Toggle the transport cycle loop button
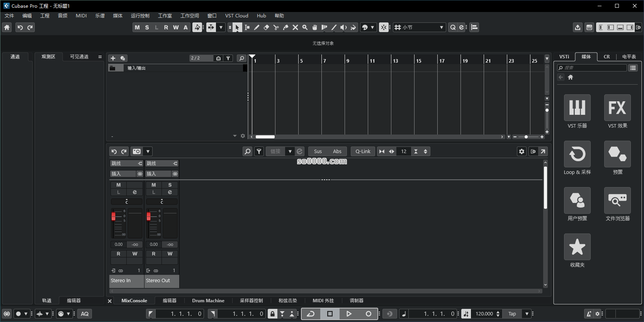The width and height of the screenshot is (644, 322). pos(311,314)
